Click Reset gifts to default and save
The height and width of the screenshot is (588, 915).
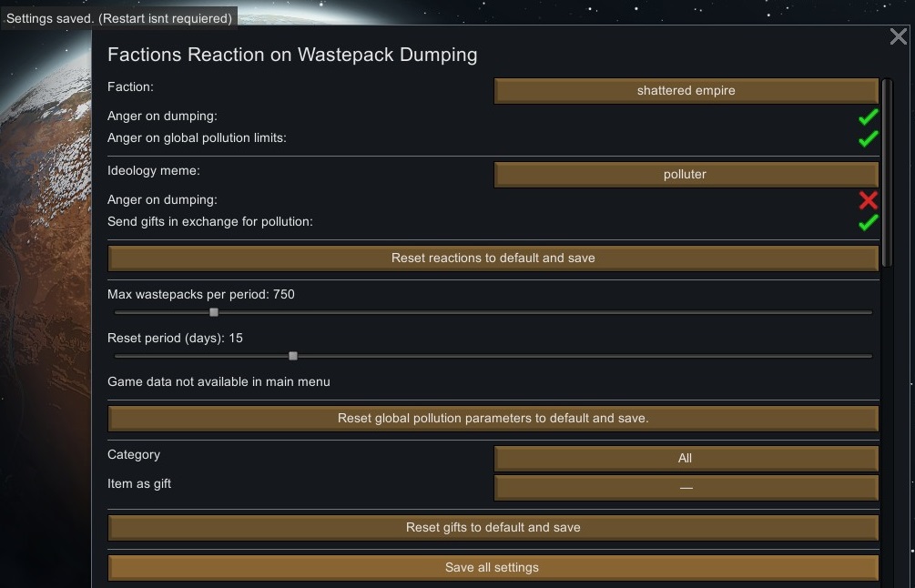click(493, 527)
